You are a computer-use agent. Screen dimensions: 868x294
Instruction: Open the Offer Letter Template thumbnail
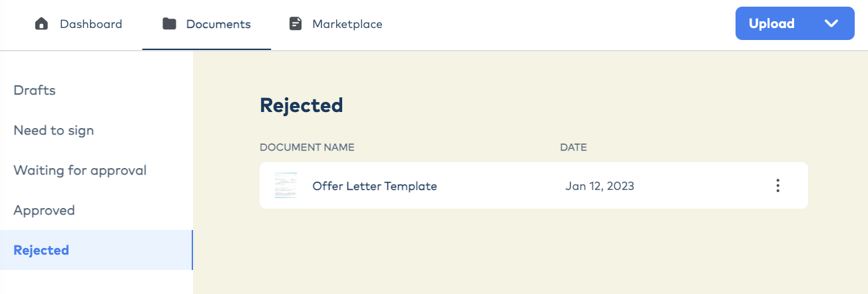(x=286, y=186)
